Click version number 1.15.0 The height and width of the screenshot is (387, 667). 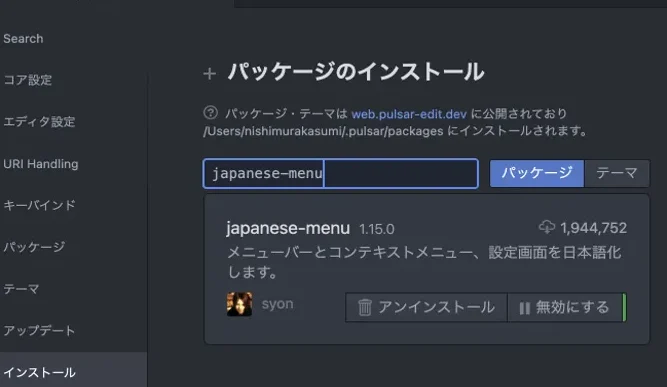[x=376, y=230]
